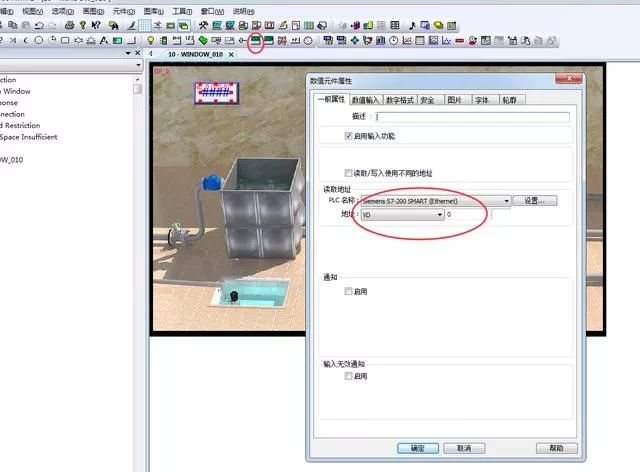This screenshot has width=640, height=472.
Task: Select the 一般属性 tab
Action: 331,99
